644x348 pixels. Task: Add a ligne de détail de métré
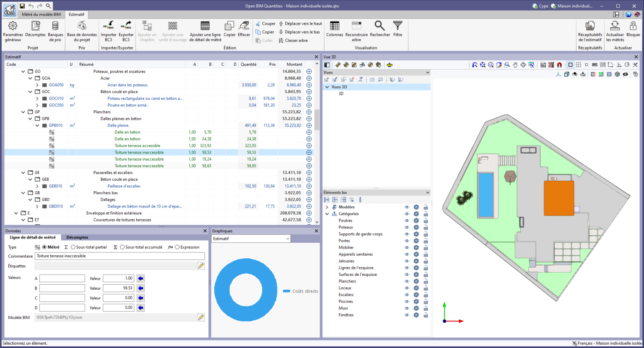tap(205, 31)
